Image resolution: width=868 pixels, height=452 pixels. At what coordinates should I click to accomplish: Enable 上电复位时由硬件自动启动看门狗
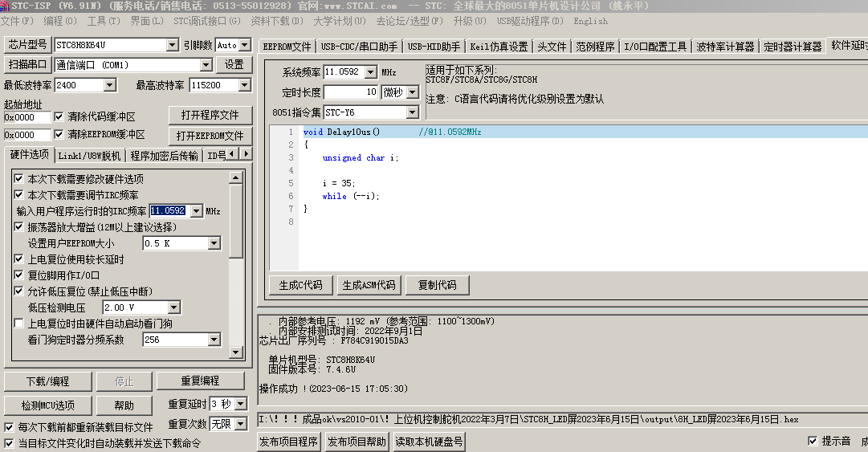click(x=18, y=323)
